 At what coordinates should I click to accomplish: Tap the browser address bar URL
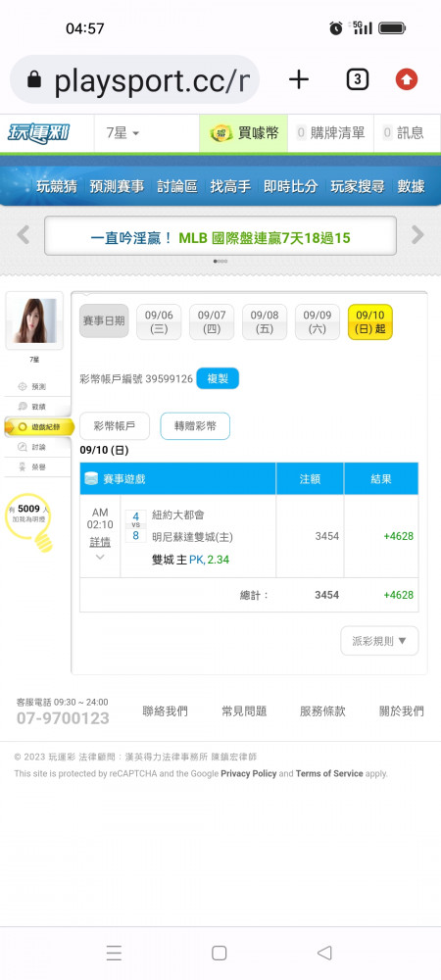tap(134, 79)
